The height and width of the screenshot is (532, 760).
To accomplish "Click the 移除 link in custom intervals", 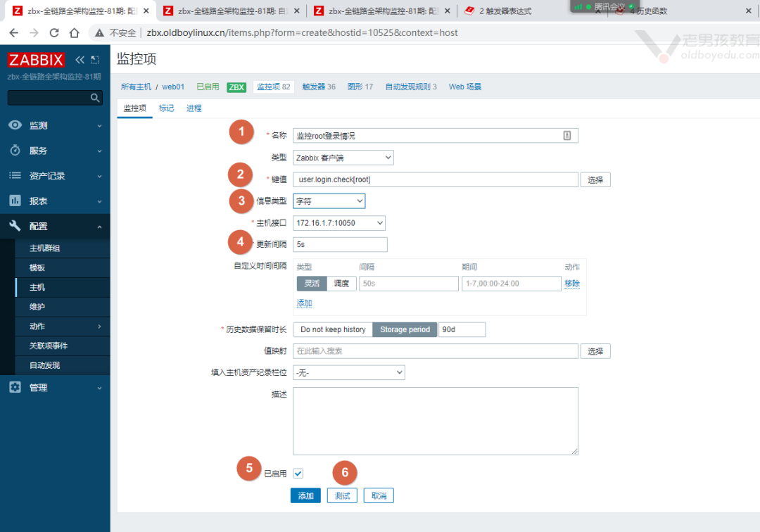I will pos(572,284).
